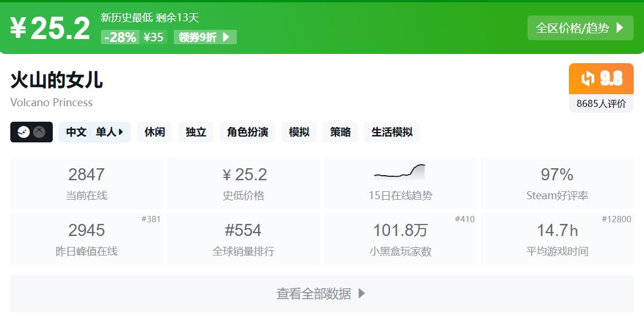Click the arrow icon next to 领券9折
644x333 pixels.
click(226, 37)
